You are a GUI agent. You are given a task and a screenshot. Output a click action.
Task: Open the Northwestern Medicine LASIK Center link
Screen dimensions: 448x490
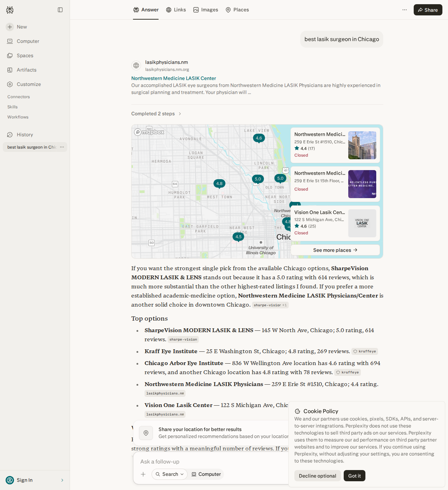click(174, 78)
